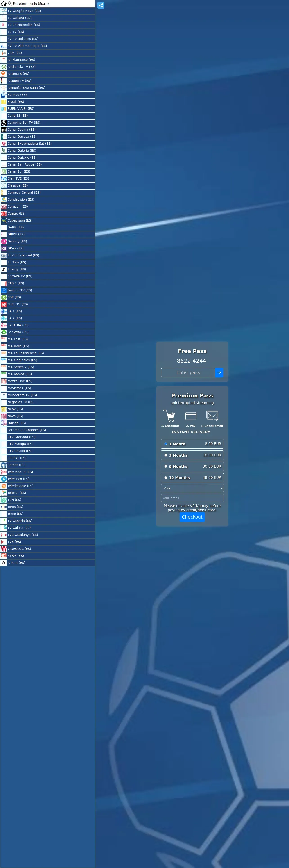289x868 pixels.
Task: Click the Entretenimiento (Spain) search box
Action: (x=54, y=4)
